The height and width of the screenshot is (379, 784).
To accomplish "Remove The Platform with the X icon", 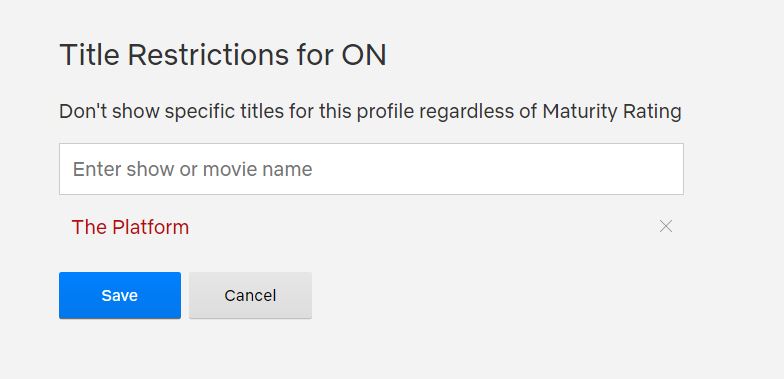I will pyautogui.click(x=666, y=226).
